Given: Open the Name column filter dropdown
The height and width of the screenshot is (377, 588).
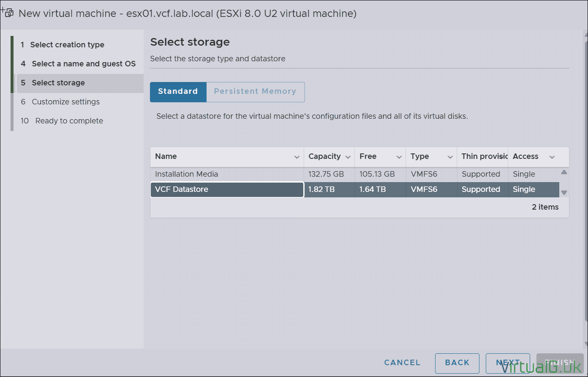Looking at the screenshot, I should 297,156.
